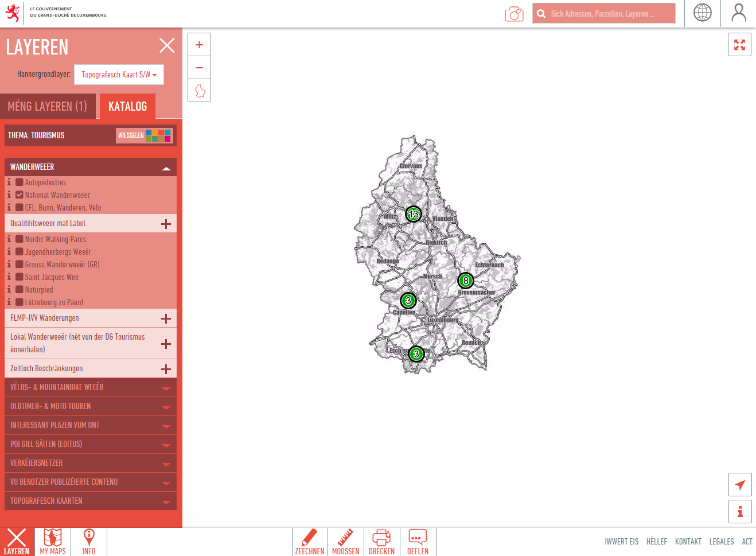The width and height of the screenshot is (756, 556).
Task: Open the Topografesch Kaart S/W dropdown
Action: click(x=119, y=75)
